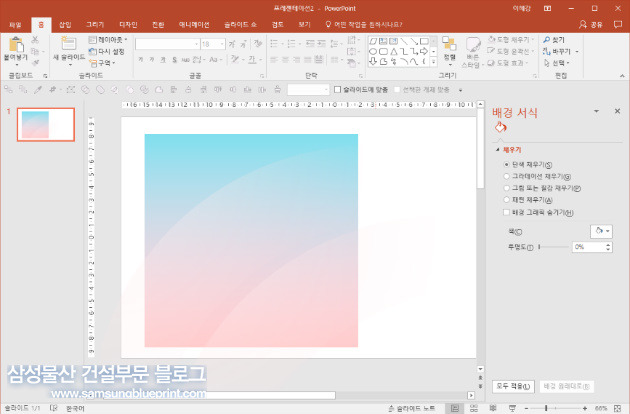Click 모두 적용 (Apply to All) button
The height and width of the screenshot is (414, 630).
(513, 387)
